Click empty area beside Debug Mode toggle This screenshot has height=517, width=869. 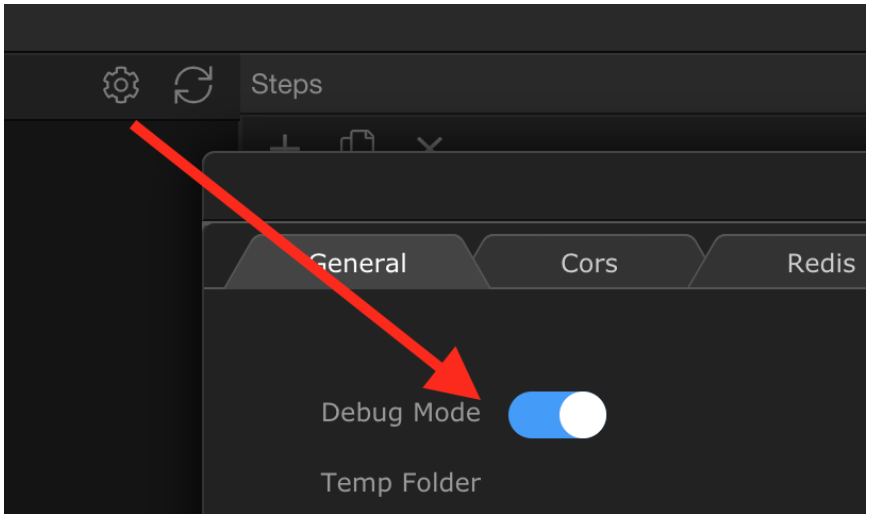point(730,414)
